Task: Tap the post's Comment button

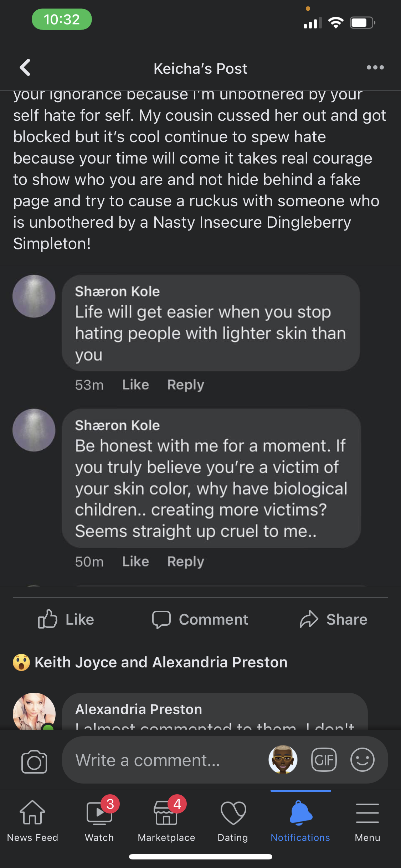Action: click(200, 619)
